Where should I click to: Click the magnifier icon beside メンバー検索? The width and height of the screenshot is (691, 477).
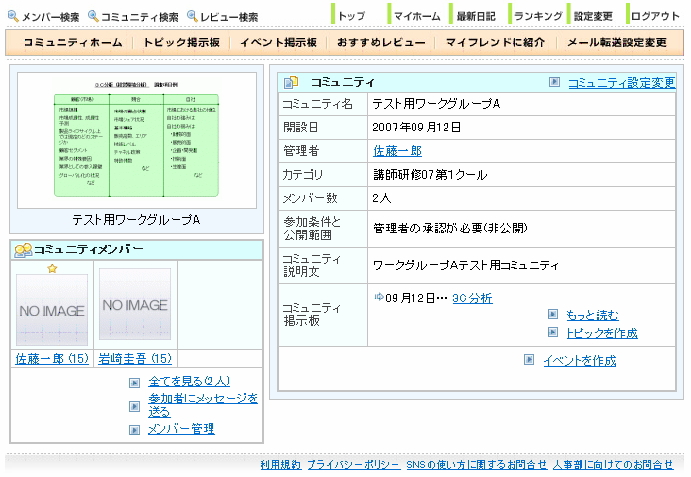(x=13, y=17)
